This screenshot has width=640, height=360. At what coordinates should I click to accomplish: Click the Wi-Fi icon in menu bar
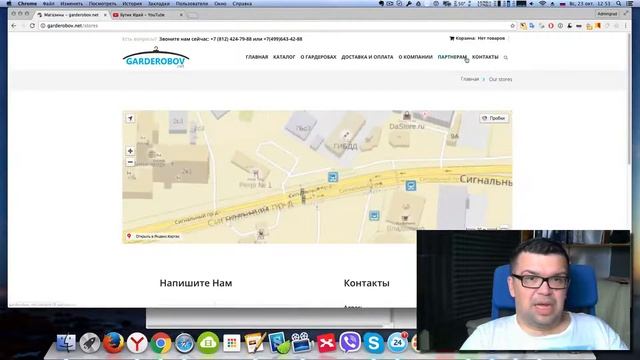[x=542, y=3]
